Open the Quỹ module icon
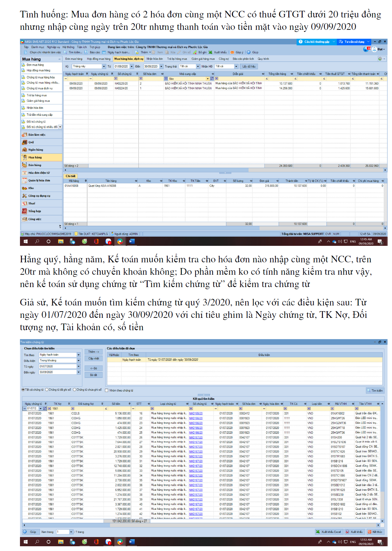 pyautogui.click(x=24, y=142)
